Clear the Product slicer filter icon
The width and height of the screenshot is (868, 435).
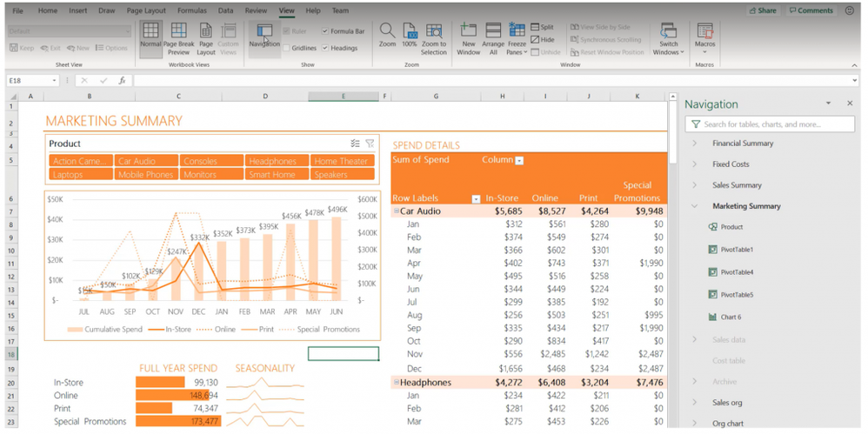tap(370, 144)
